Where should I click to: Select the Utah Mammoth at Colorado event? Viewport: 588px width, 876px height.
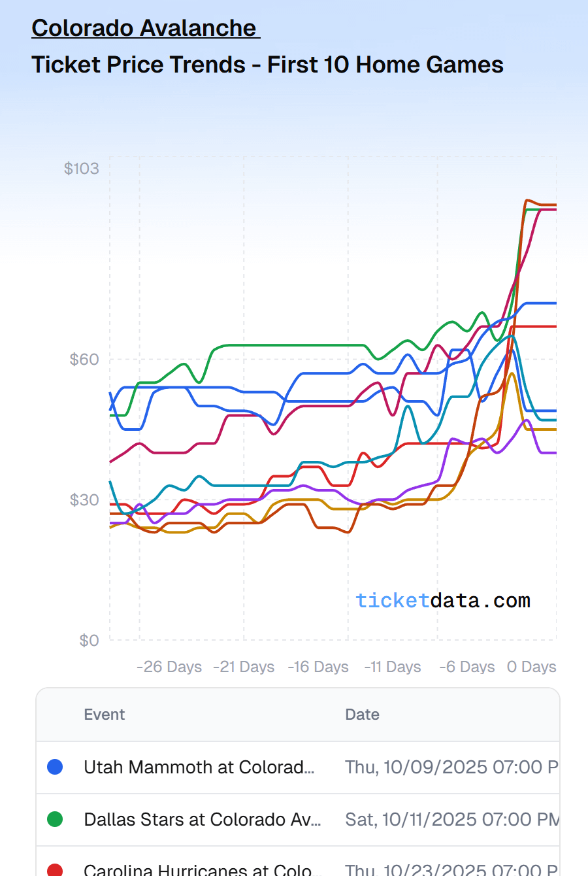[199, 767]
